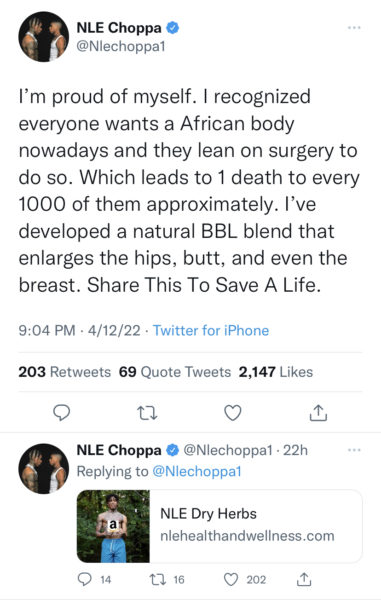The height and width of the screenshot is (600, 381).
Task: Click verified badge next to top NLE Choppa
Action: click(x=173, y=28)
